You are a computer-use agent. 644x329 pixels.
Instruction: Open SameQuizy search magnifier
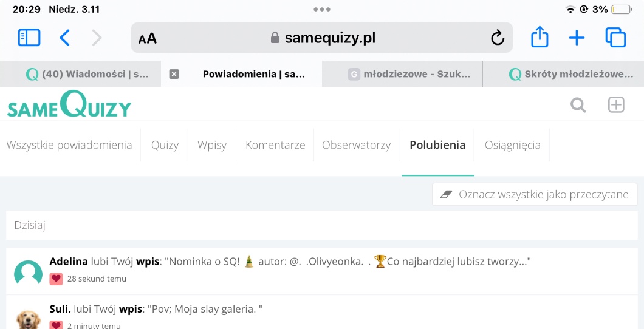point(578,105)
